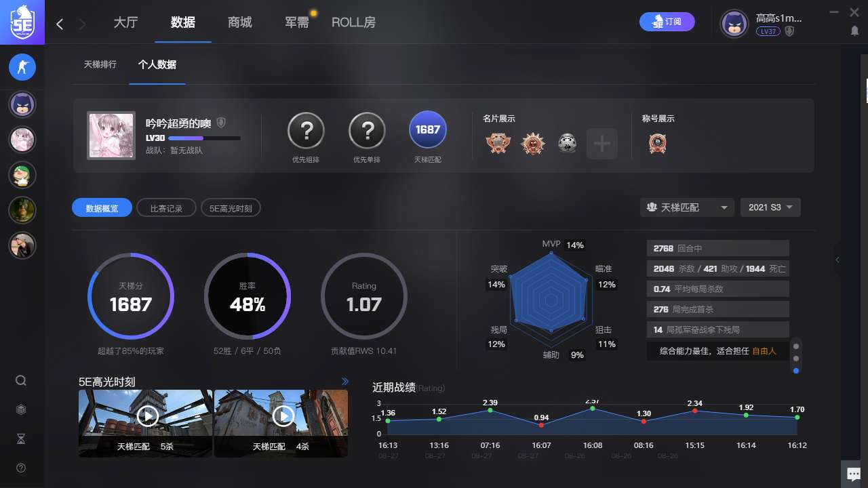Click the shield badge next to LV37
Screen dimensions: 868x488
(789, 31)
